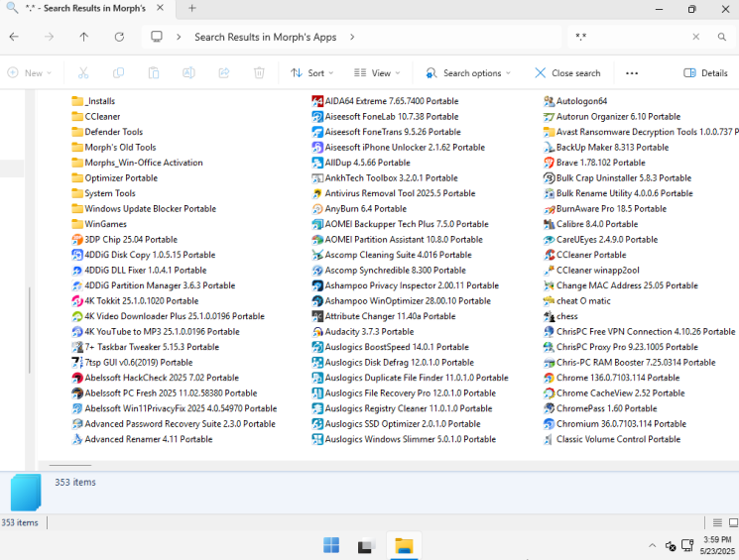The width and height of the screenshot is (739, 560).
Task: Switch to large thumbnails view icon in status bar
Action: pyautogui.click(x=733, y=522)
